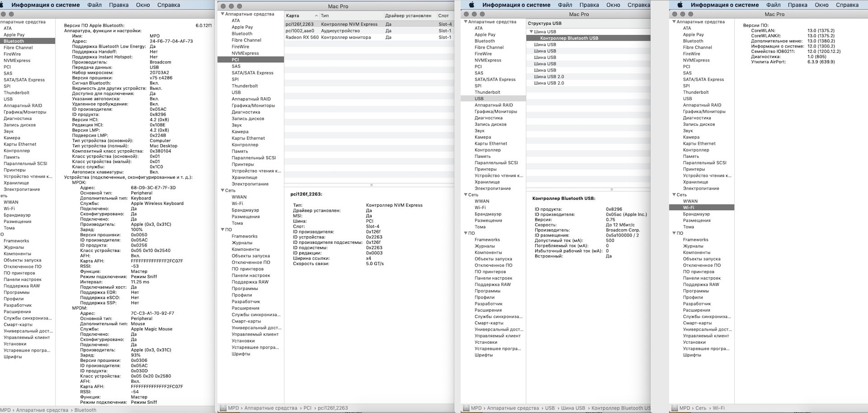This screenshot has width=868, height=413.
Task: Select Журналы in the Bluetooth window sidebar
Action: click(x=14, y=247)
